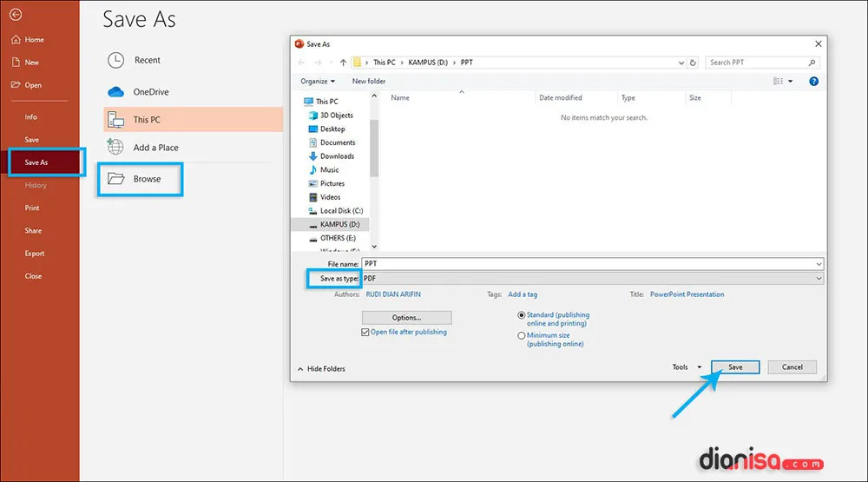868x482 pixels.
Task: Open the Info page
Action: click(31, 117)
